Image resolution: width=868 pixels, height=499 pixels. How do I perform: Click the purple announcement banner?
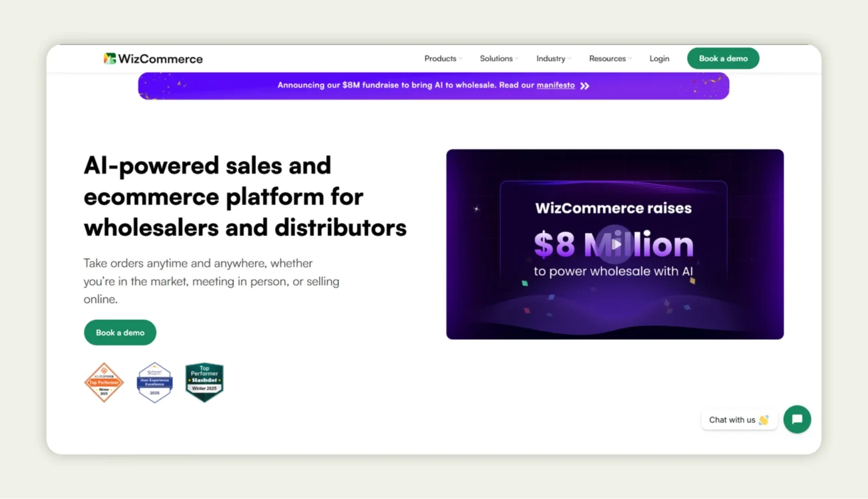point(433,86)
